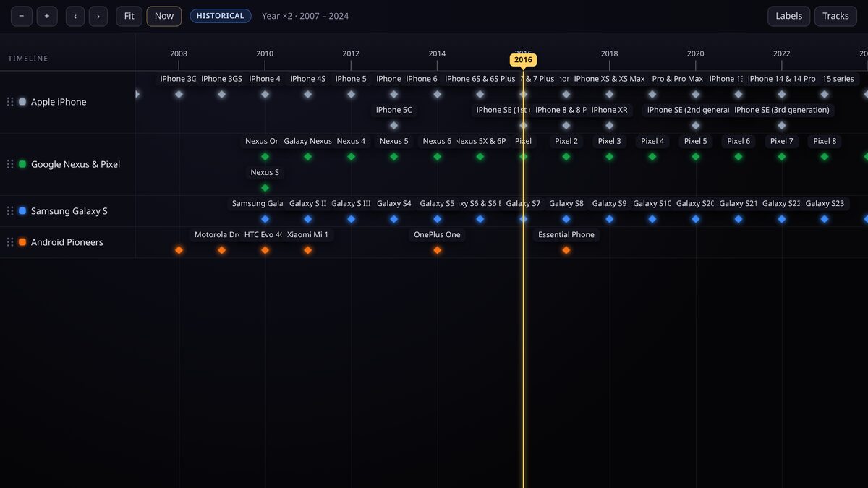Click the Galaxy S23 diamond marker

(x=825, y=219)
